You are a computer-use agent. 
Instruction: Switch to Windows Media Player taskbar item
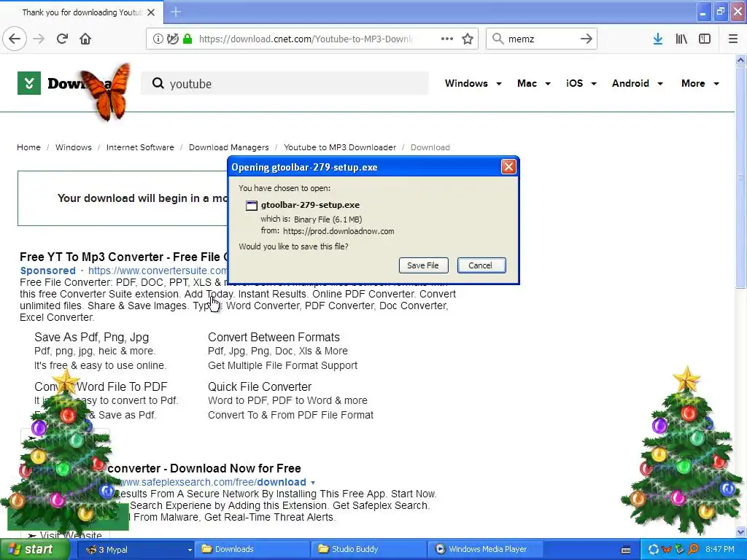pos(485,550)
